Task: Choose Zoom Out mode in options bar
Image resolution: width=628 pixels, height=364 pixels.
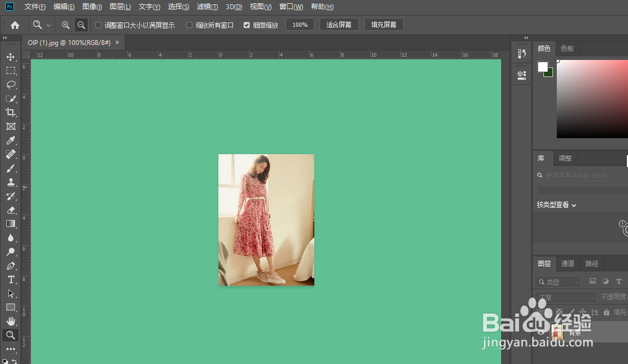Action: click(x=81, y=25)
